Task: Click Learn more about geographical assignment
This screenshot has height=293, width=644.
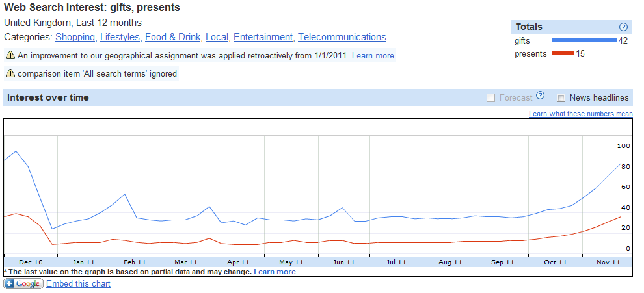Action: [x=373, y=55]
